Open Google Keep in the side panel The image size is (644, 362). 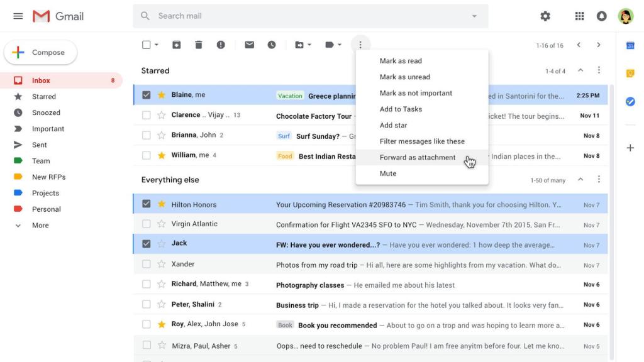pos(630,75)
